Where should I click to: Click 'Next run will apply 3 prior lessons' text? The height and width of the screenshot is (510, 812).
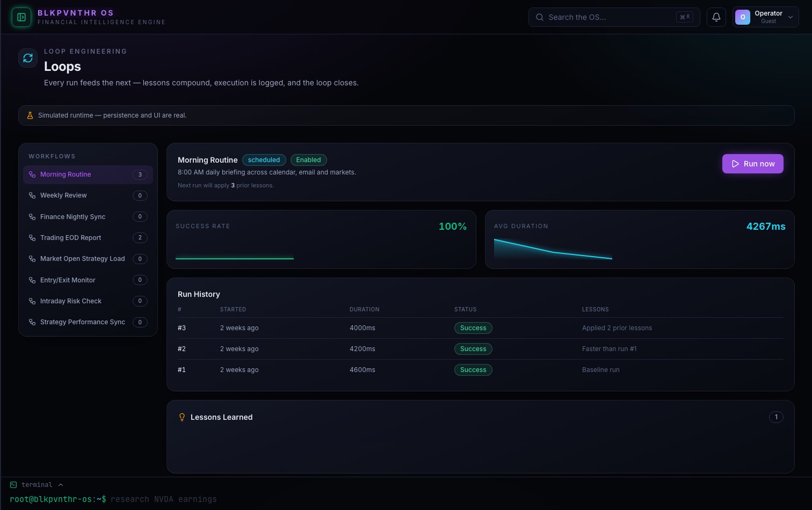click(x=226, y=186)
